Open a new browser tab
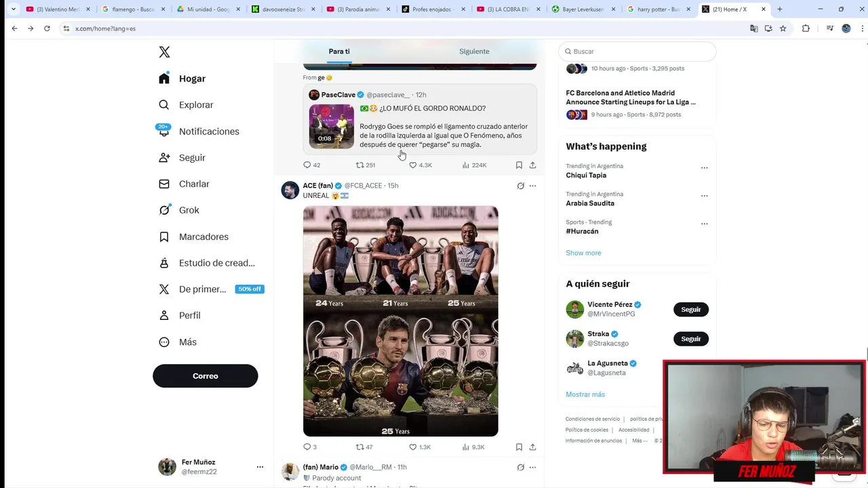The image size is (868, 488). 779,9
